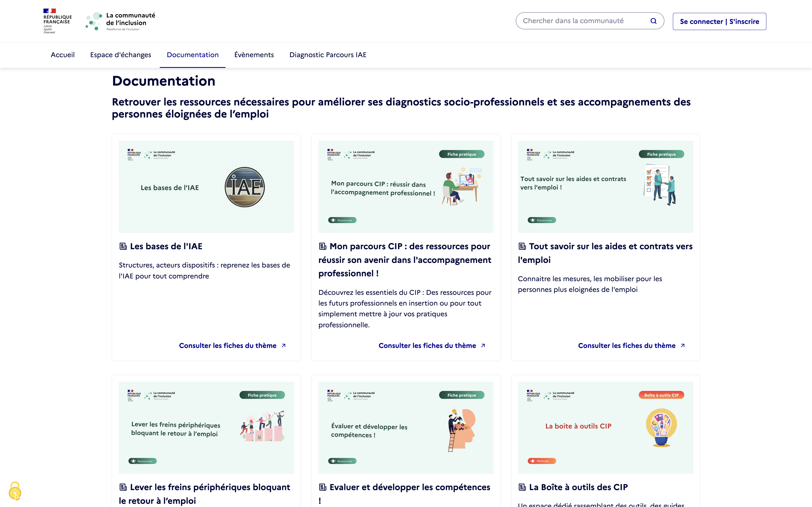Screen dimensions: 812x507
Task: Click the document icon beside Mon parcours CIP title
Action: pos(322,247)
